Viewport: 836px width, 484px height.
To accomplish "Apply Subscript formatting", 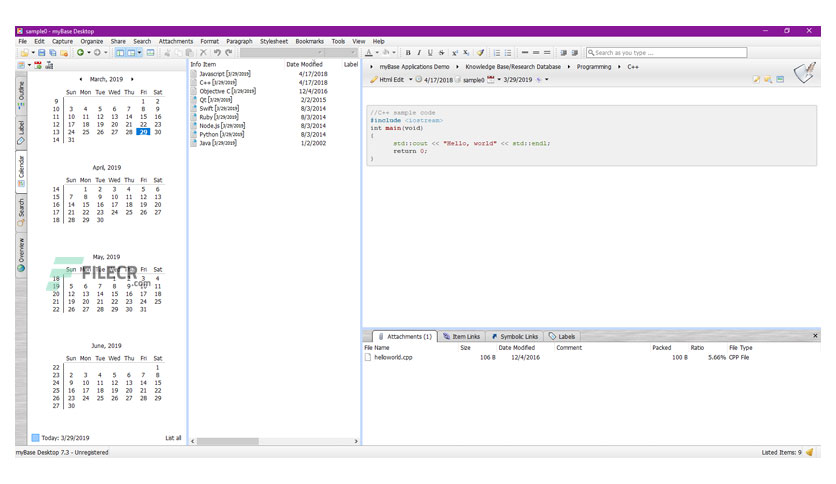I will 466,53.
